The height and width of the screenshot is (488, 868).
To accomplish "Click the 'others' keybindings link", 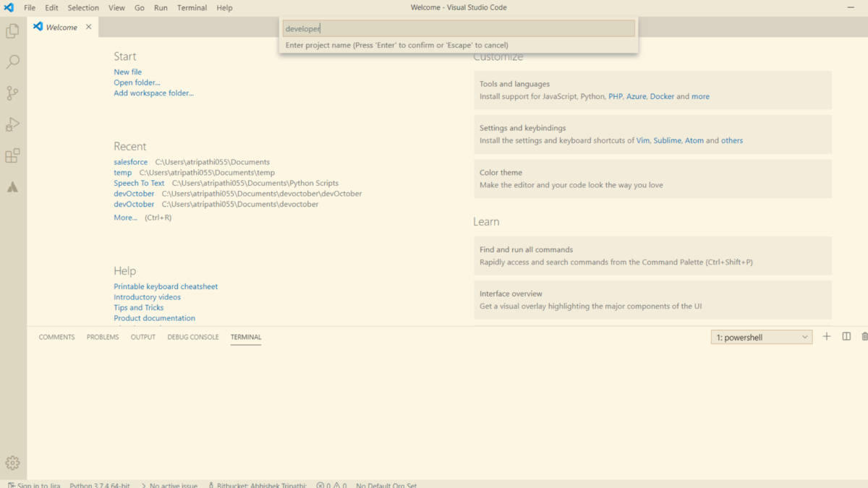I will pos(732,141).
